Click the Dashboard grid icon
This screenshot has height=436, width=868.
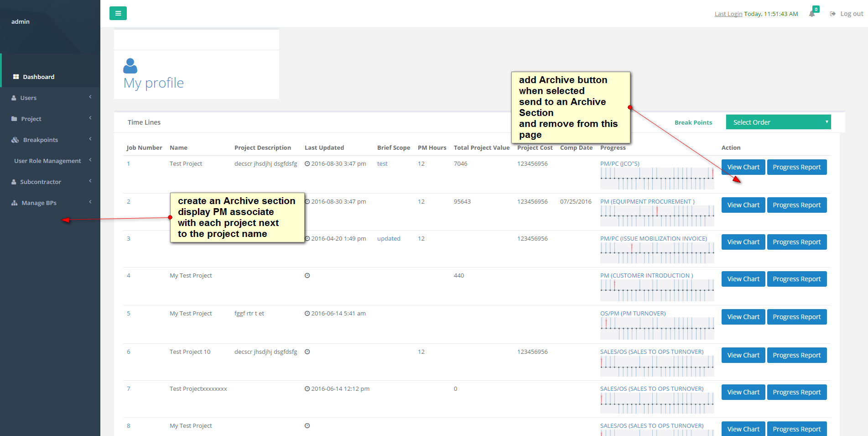(x=16, y=77)
